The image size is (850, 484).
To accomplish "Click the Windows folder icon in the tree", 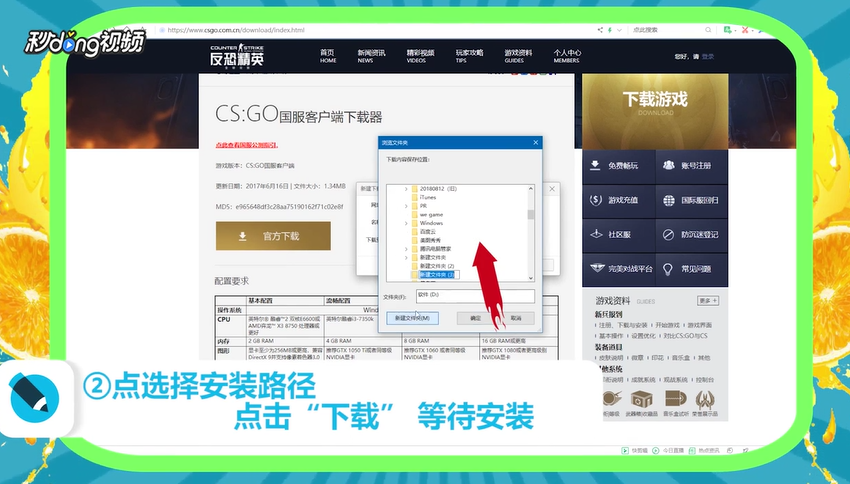I will click(x=414, y=223).
